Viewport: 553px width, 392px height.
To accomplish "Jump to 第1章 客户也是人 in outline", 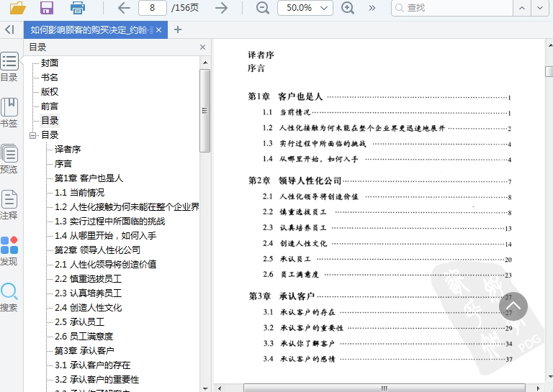I will click(89, 178).
